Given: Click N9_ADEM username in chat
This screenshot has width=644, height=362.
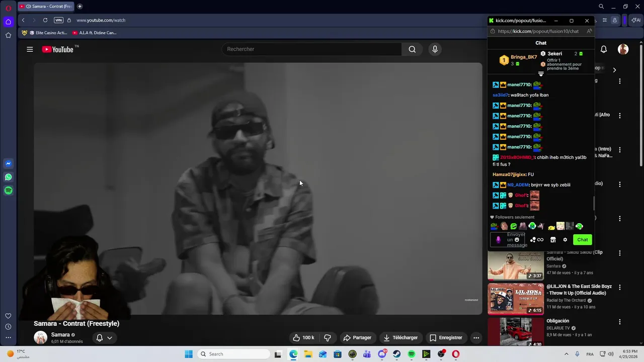Looking at the screenshot, I should pyautogui.click(x=518, y=185).
